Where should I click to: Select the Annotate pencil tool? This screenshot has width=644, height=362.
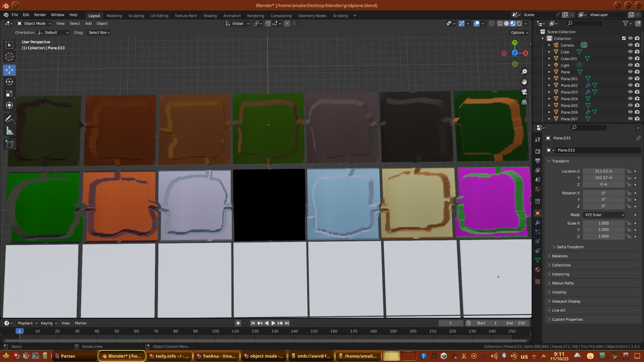pyautogui.click(x=9, y=119)
